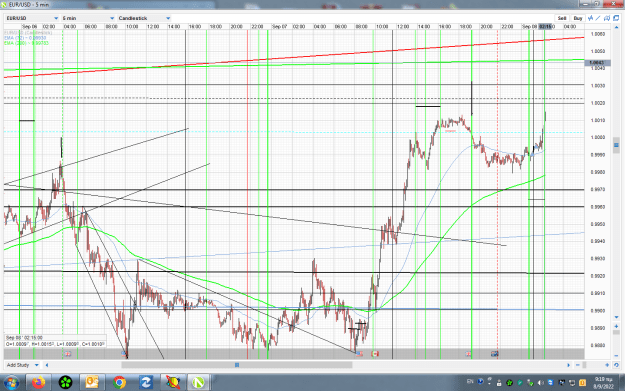Screen dimensions: 625x391
Task: Click the 1.0050 price axis label
Action: click(597, 51)
